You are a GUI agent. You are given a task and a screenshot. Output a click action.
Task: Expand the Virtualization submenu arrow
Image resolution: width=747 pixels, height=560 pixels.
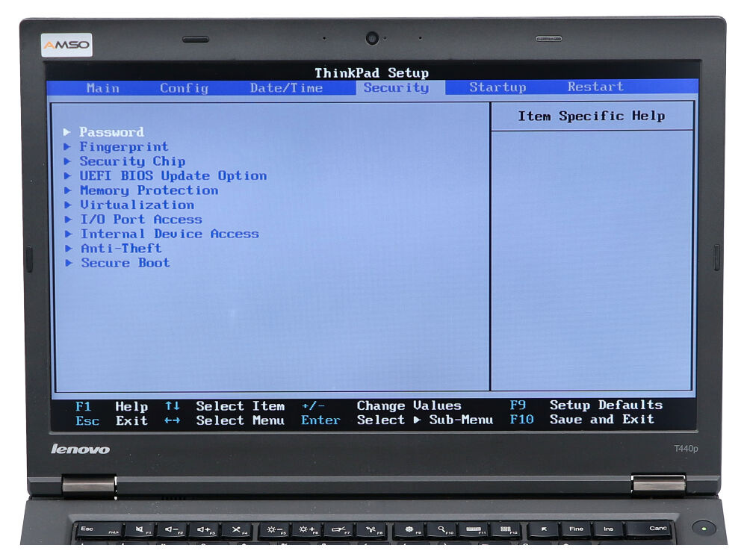point(68,205)
